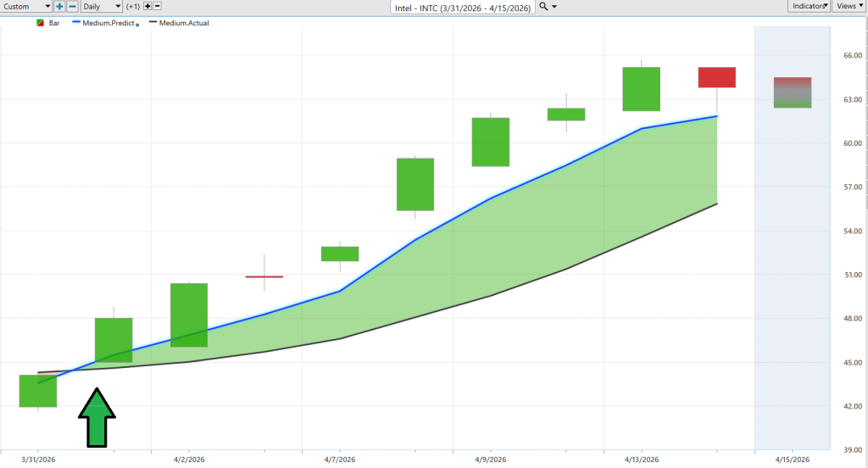868x468 pixels.
Task: Click the black plus forecast increment icon
Action: click(147, 6)
